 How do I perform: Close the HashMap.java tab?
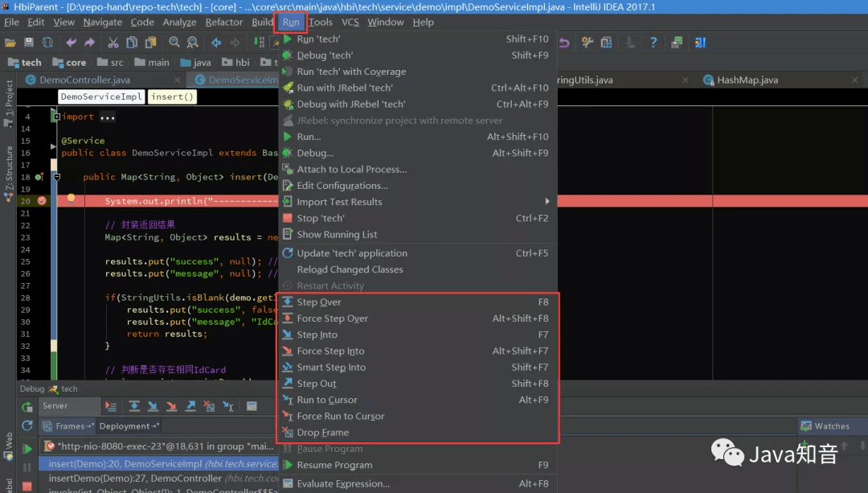point(854,80)
